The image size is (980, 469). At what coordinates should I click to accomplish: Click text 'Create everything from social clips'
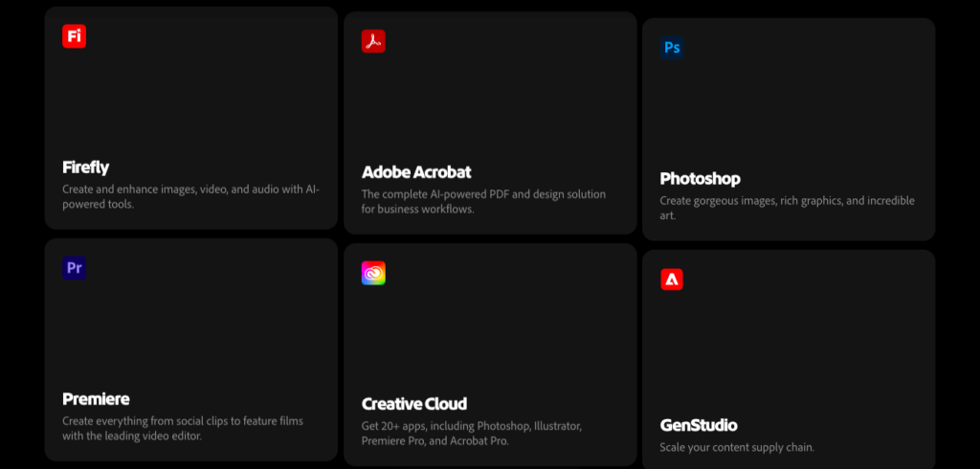coord(143,421)
